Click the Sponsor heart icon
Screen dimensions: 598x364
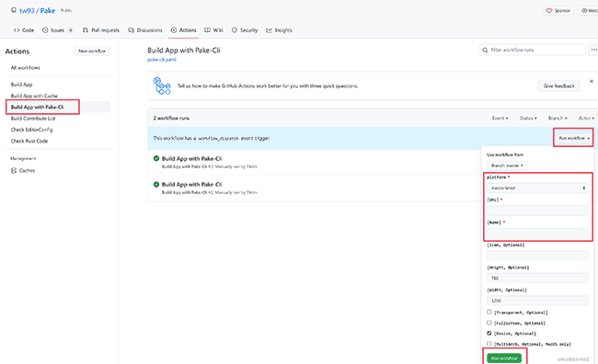tap(549, 11)
